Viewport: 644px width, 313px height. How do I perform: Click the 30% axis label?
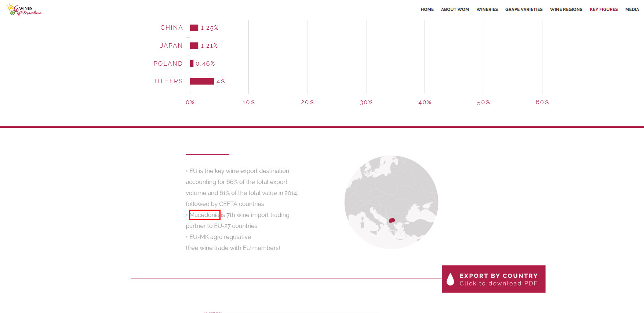(x=366, y=102)
